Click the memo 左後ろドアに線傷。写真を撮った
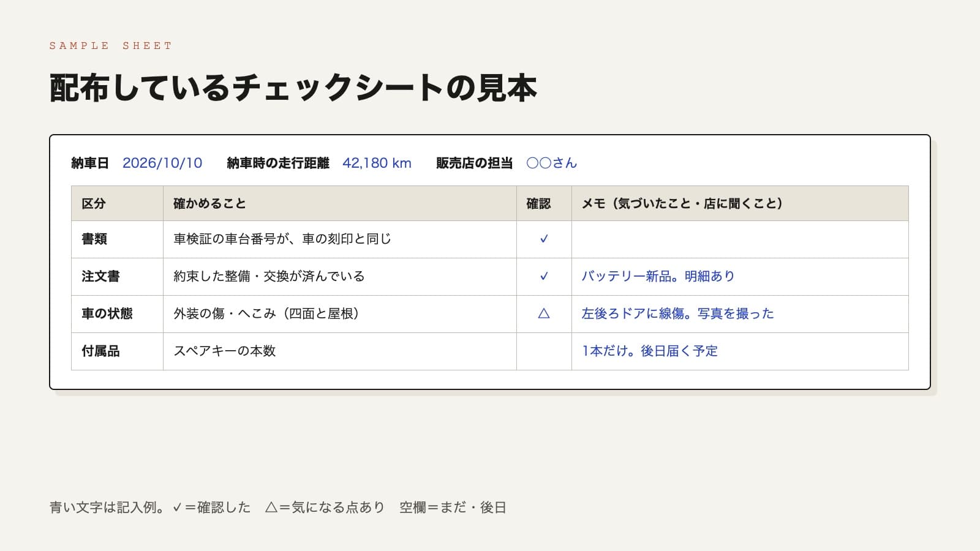Viewport: 980px width, 551px height. (677, 313)
